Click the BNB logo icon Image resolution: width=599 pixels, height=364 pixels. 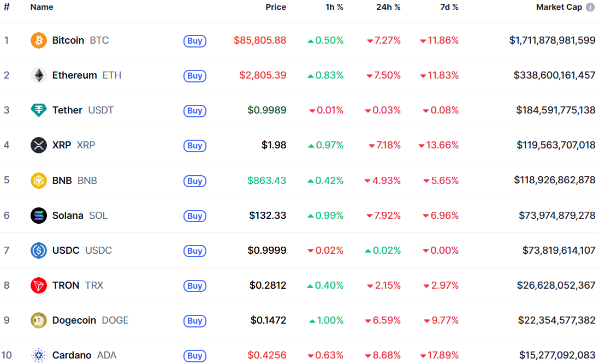(39, 180)
